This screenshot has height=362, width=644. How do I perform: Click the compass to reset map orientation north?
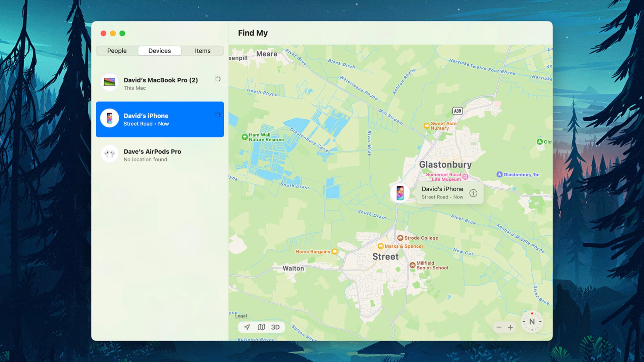pos(532,321)
